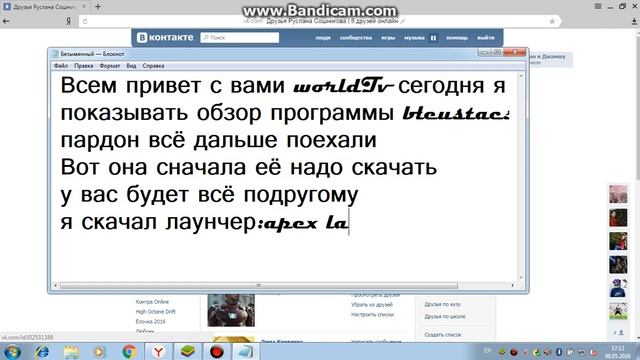Open the помощь link in VK header
Screen dimensions: 640x360
coord(457,38)
